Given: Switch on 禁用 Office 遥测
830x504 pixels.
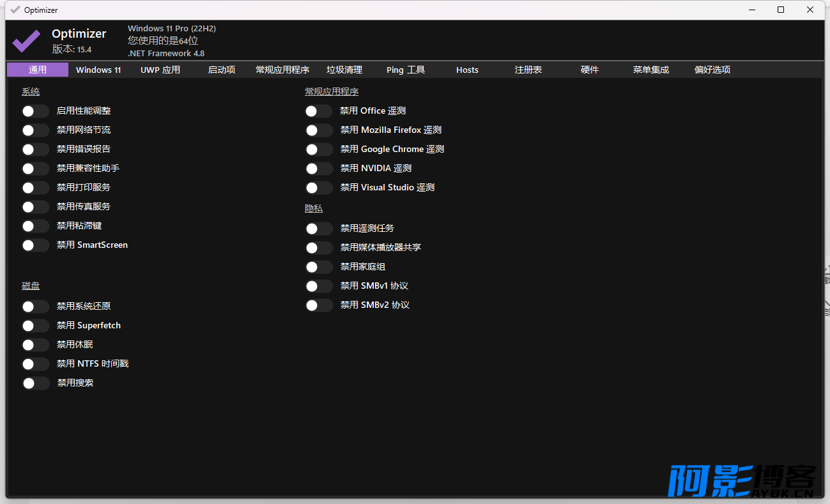Looking at the screenshot, I should point(319,111).
